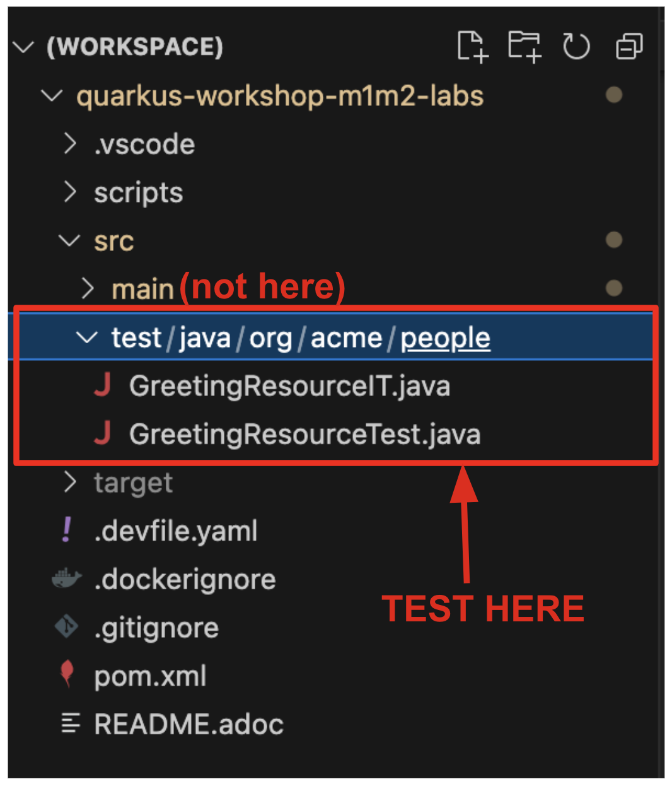Click the Docker whale icon beside .dockerignore

pyautogui.click(x=66, y=578)
